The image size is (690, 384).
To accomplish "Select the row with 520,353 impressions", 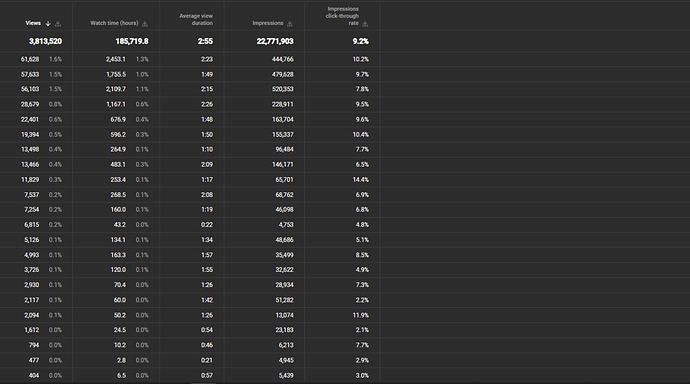I will click(x=190, y=89).
